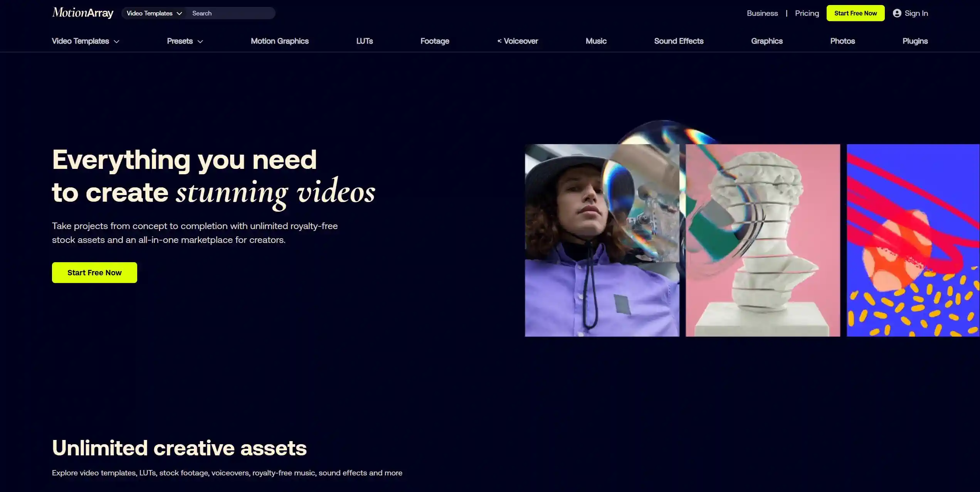Click the MotionArray logo
This screenshot has width=980, height=492.
click(x=82, y=13)
